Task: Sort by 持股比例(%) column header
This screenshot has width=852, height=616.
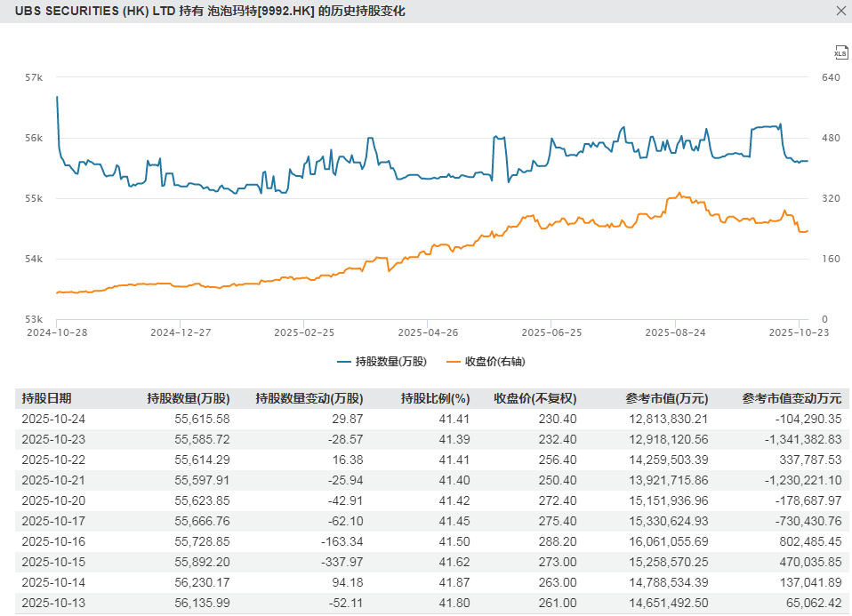Action: pyautogui.click(x=435, y=398)
